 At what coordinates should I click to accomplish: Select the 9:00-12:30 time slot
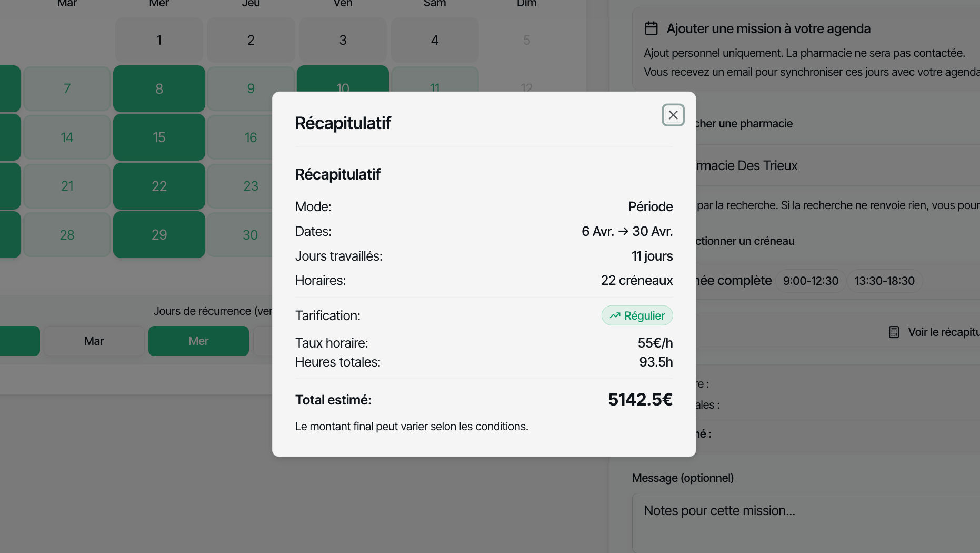point(810,281)
